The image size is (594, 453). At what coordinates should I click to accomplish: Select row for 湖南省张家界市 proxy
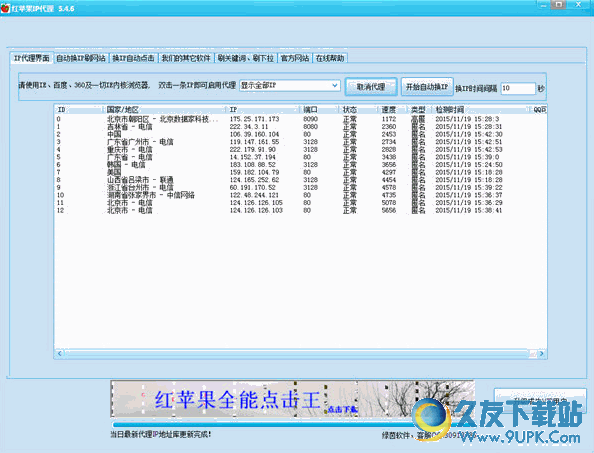(300, 195)
